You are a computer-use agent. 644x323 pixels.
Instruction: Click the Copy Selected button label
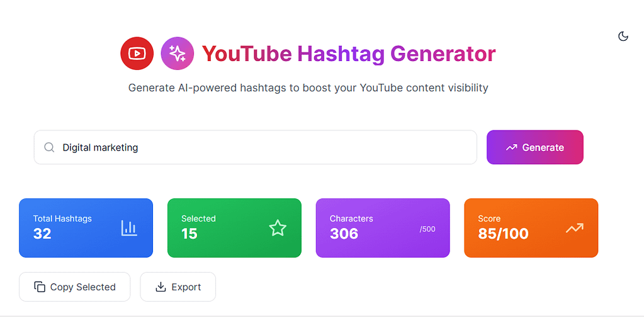coord(83,287)
